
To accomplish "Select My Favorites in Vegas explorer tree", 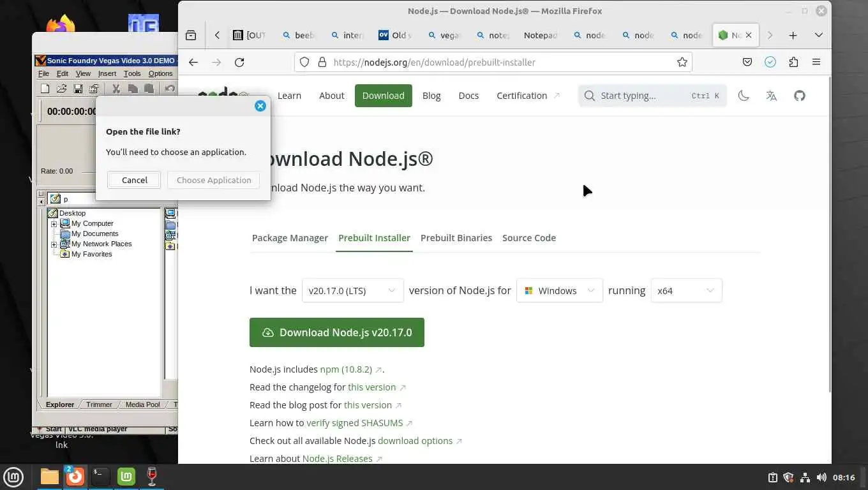I will (91, 254).
